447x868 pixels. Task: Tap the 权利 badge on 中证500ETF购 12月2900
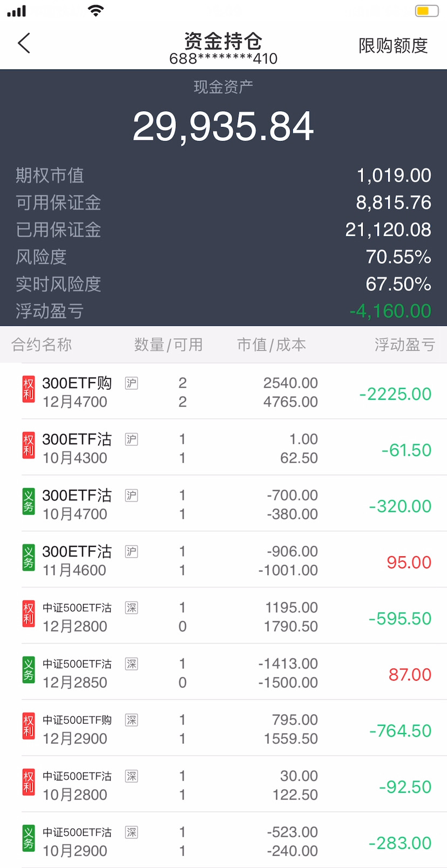coord(28,726)
